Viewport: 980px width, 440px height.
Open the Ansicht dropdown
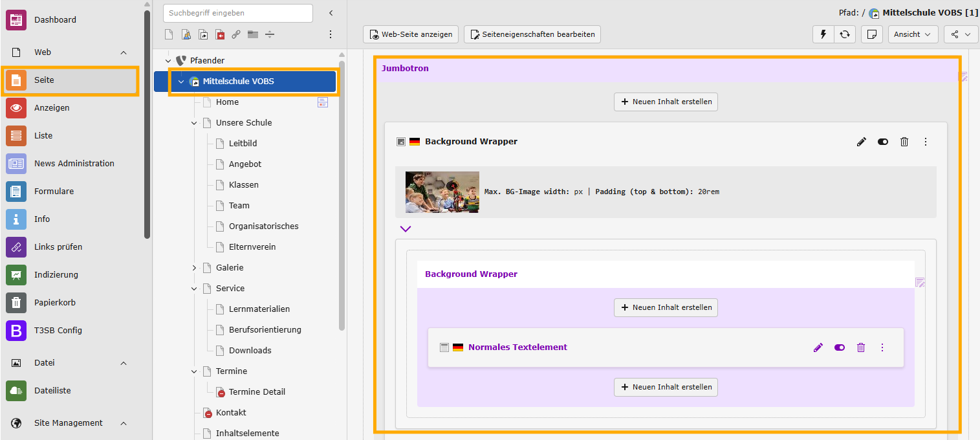point(913,34)
